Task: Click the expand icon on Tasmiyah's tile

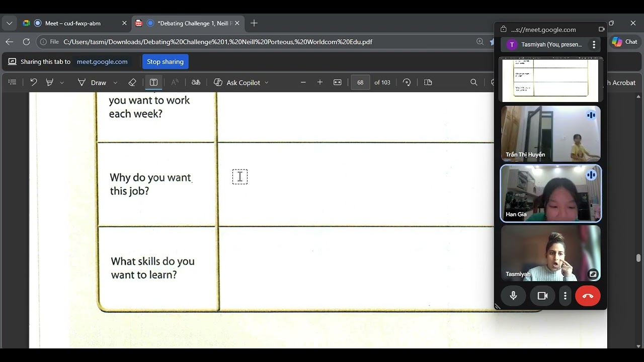Action: click(x=593, y=274)
